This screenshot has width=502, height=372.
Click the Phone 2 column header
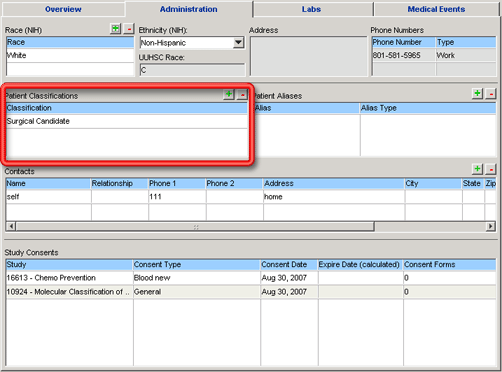pos(234,184)
